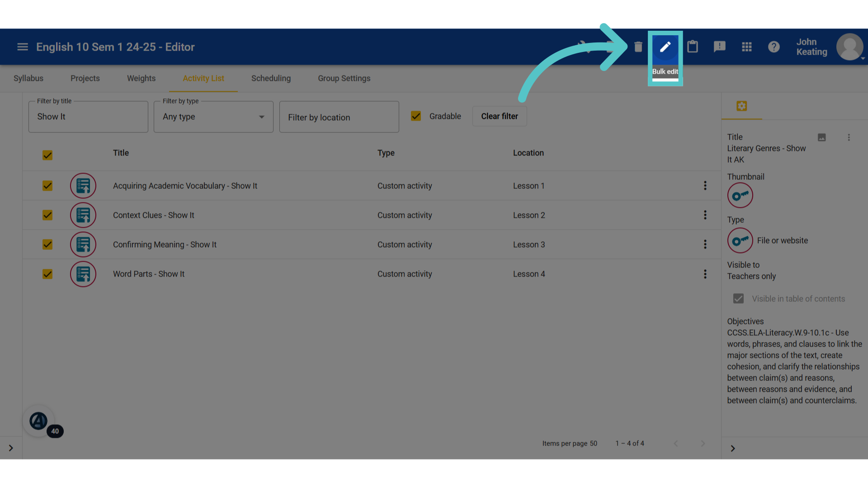Image resolution: width=868 pixels, height=488 pixels.
Task: Open John Keating's profile avatar menu
Action: point(849,47)
